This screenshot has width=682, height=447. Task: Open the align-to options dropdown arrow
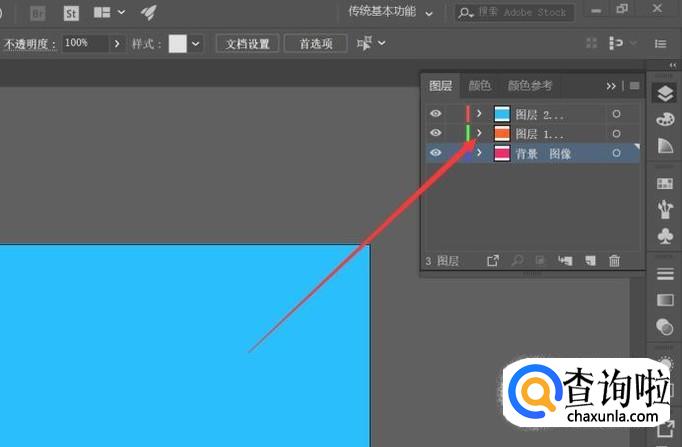pos(381,43)
